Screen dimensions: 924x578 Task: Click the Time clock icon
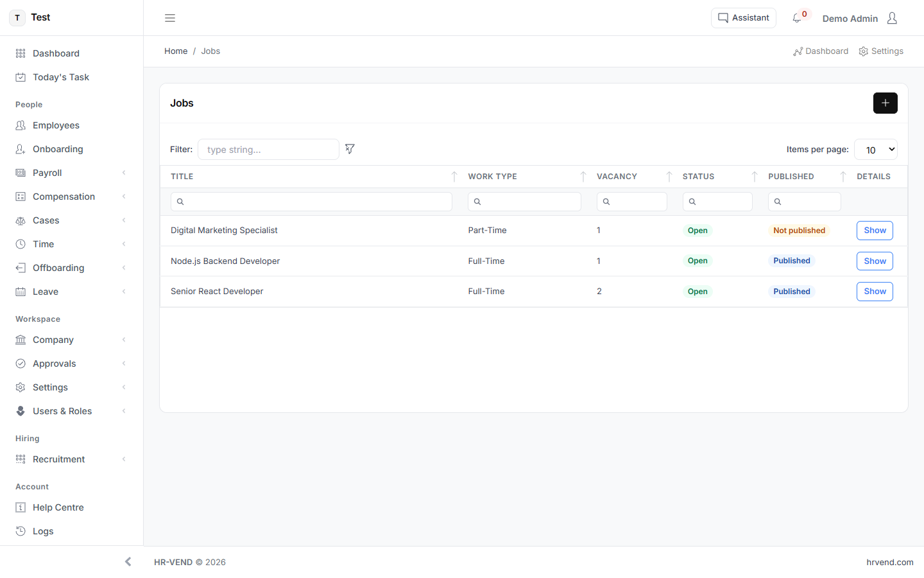(21, 244)
